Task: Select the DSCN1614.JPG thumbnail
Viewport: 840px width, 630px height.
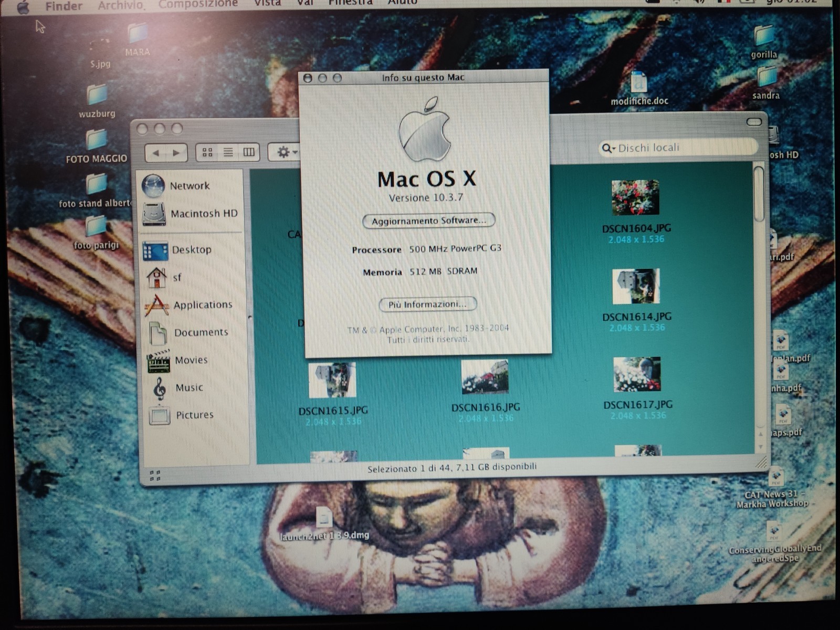Action: [x=636, y=286]
